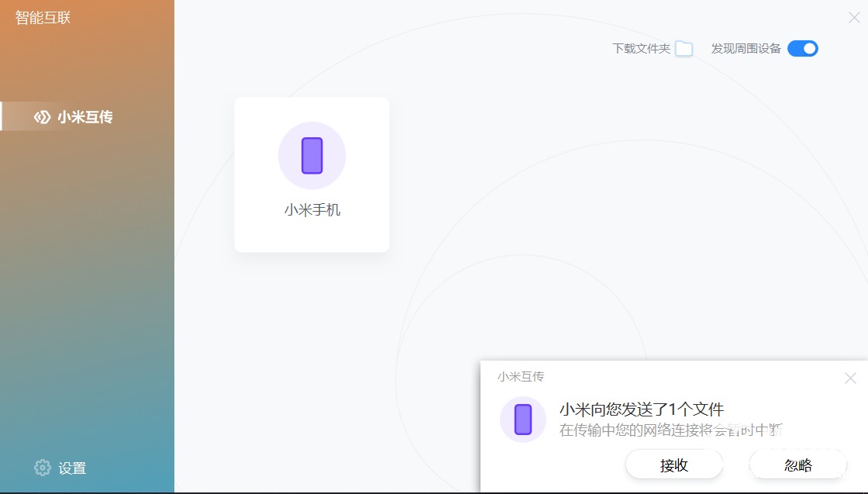Open the download folder icon
868x494 pixels.
pos(684,49)
